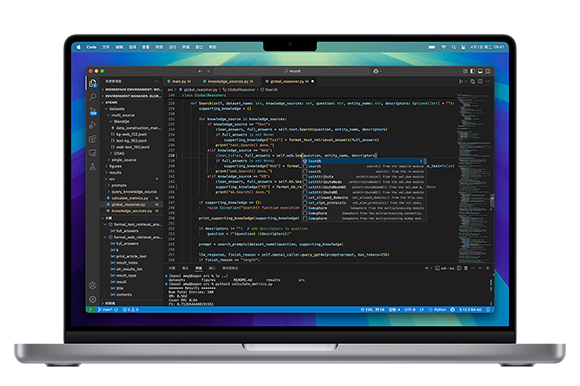Switch to the main.py tab
The height and width of the screenshot is (386, 580).
coord(179,81)
